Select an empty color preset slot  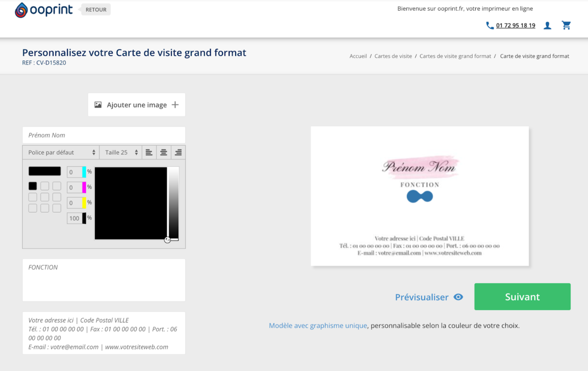click(x=44, y=186)
